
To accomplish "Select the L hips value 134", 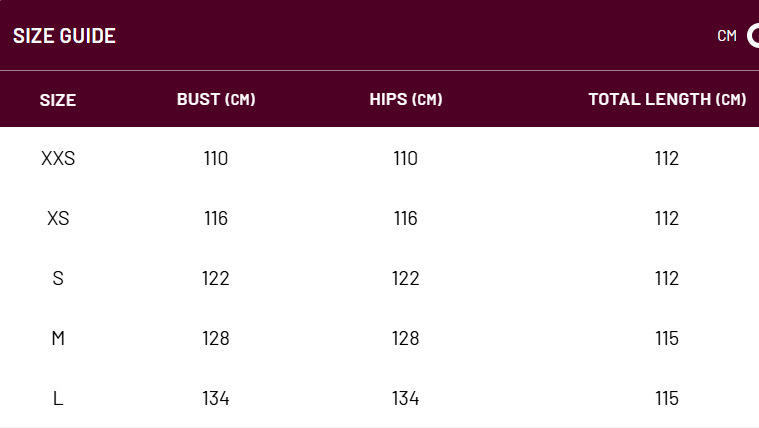I will [x=406, y=398].
